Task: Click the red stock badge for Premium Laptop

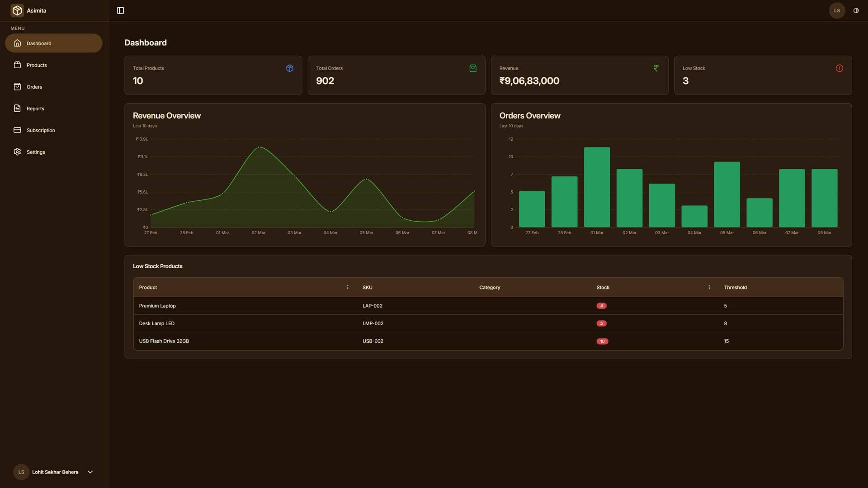Action: (x=602, y=305)
